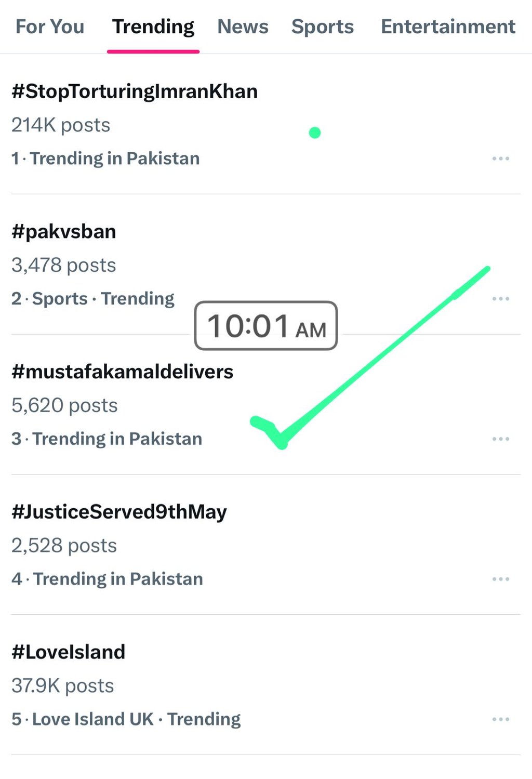Open the #JusticeServed9thMay hashtag

pyautogui.click(x=120, y=511)
